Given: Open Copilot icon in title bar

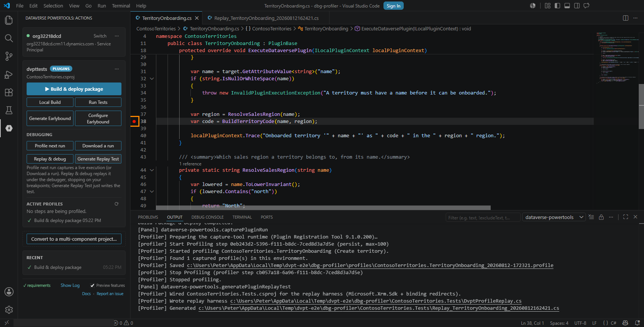Looking at the screenshot, I should coord(533,6).
